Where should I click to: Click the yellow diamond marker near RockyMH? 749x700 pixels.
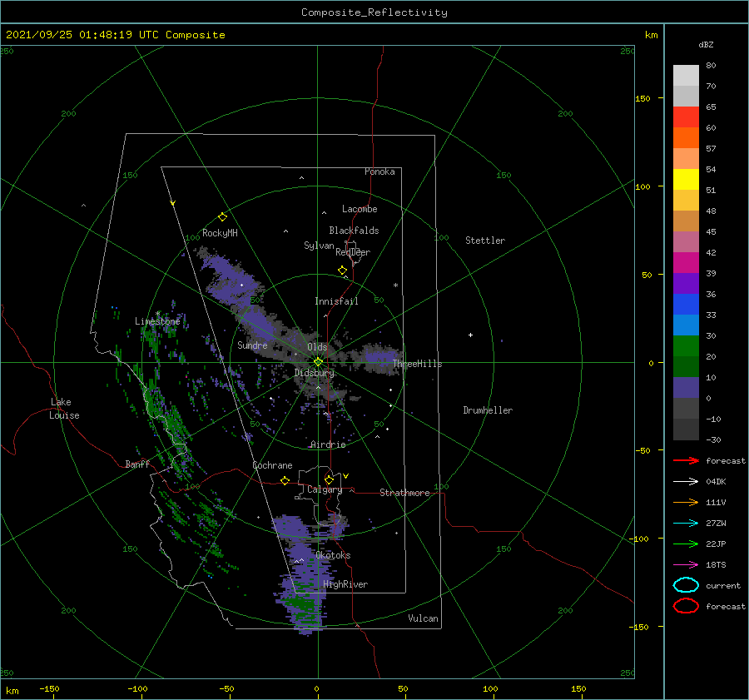pyautogui.click(x=222, y=217)
